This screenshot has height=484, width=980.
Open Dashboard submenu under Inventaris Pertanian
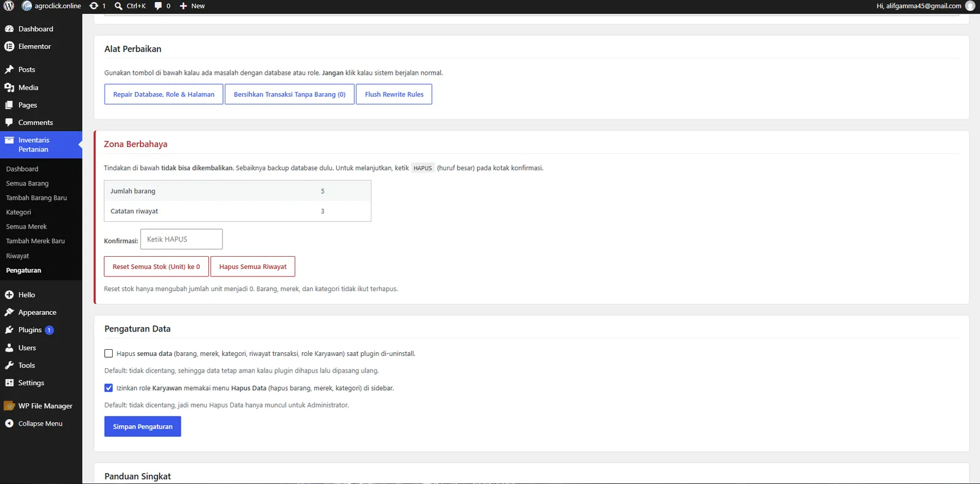tap(22, 169)
